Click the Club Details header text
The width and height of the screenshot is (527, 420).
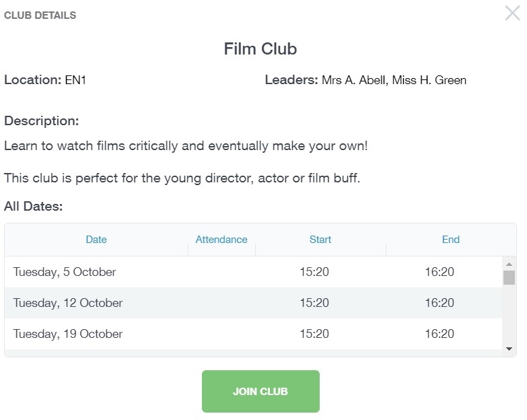tap(40, 15)
